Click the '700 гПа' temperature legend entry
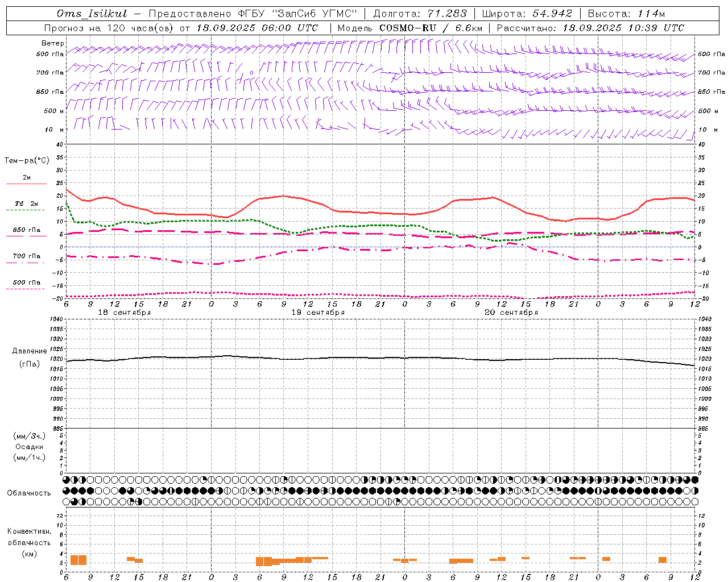The height and width of the screenshot is (582, 728). (x=27, y=256)
